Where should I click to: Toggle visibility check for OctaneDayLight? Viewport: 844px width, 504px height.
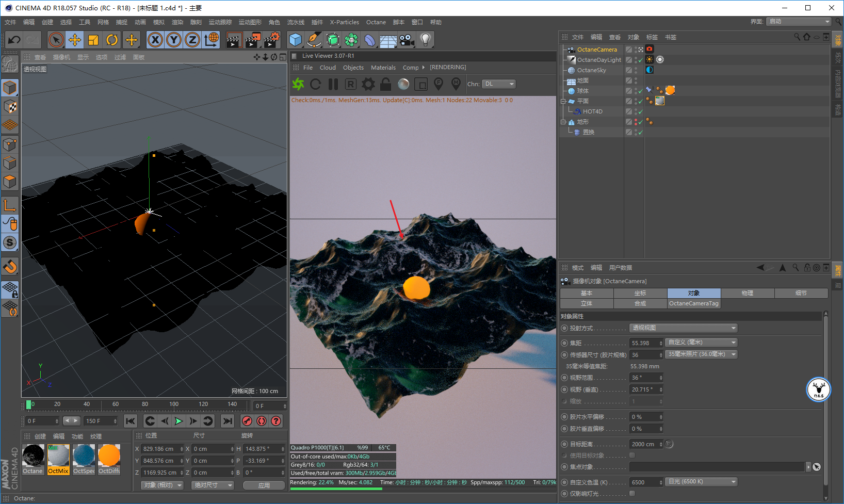(641, 60)
